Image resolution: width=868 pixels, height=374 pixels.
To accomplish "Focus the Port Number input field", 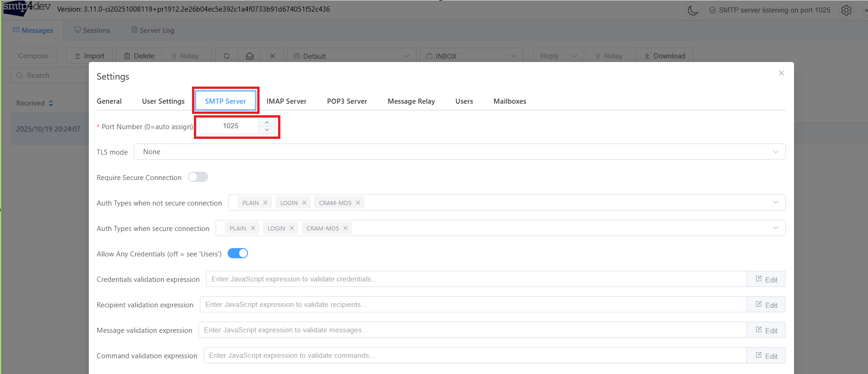I will (x=229, y=126).
